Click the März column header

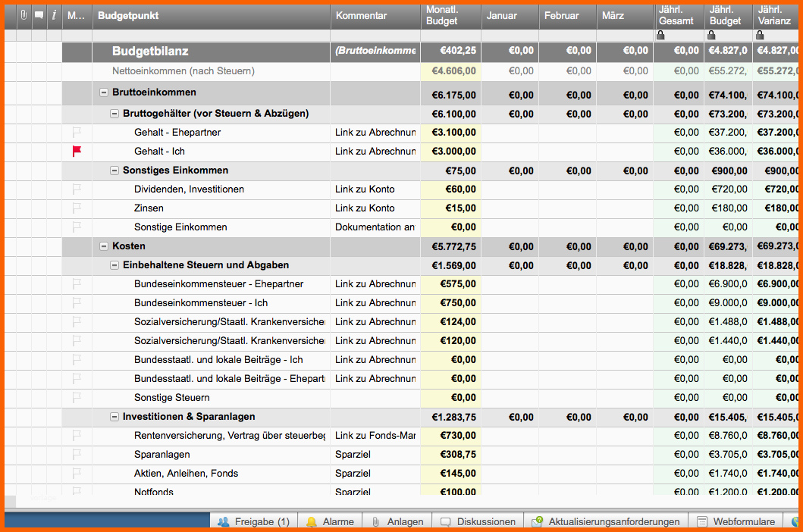click(x=625, y=16)
